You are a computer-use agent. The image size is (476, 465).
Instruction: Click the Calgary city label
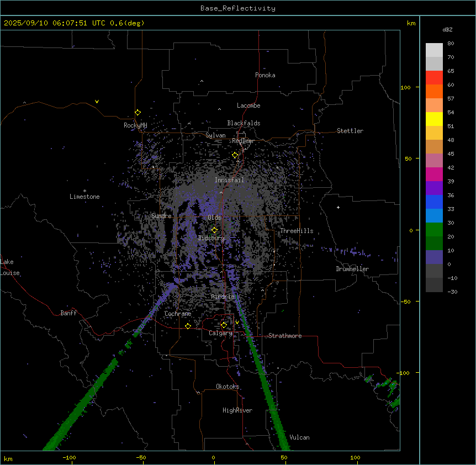pos(220,333)
